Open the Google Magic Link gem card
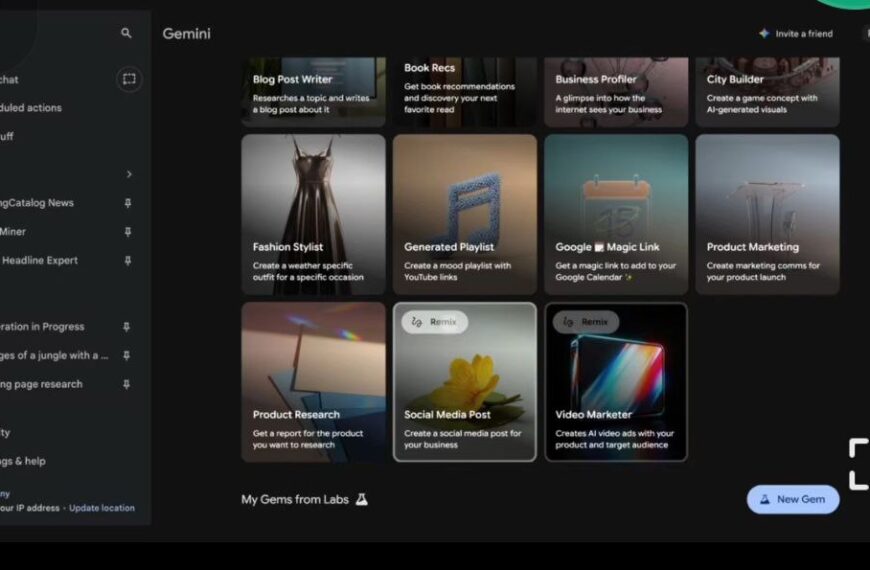This screenshot has width=870, height=570. (616, 214)
